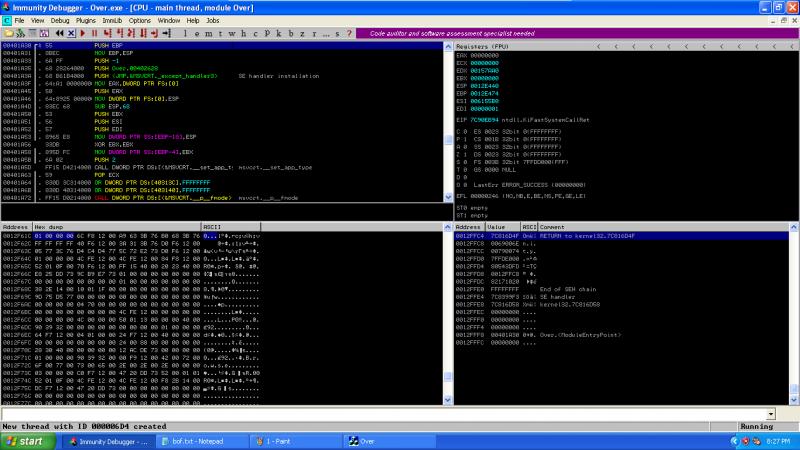Click disassembly scrollbar down arrow
This screenshot has height=450, width=800.
pyautogui.click(x=448, y=197)
